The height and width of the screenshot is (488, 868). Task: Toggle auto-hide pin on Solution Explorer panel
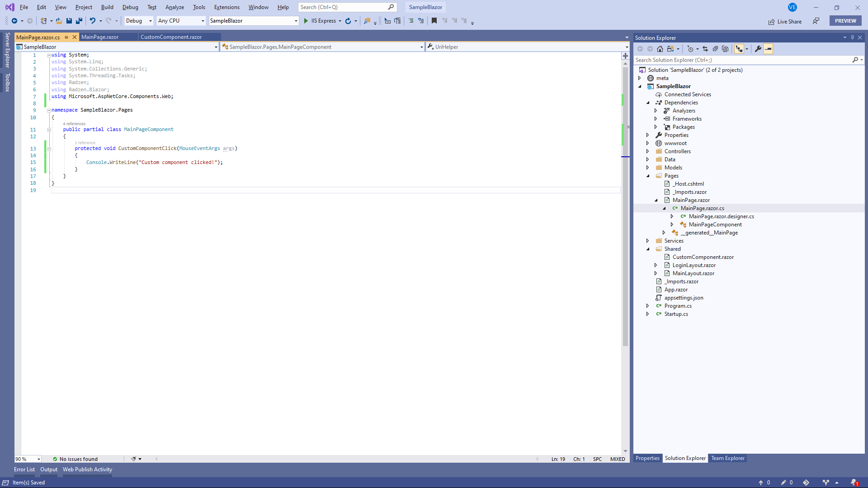852,38
